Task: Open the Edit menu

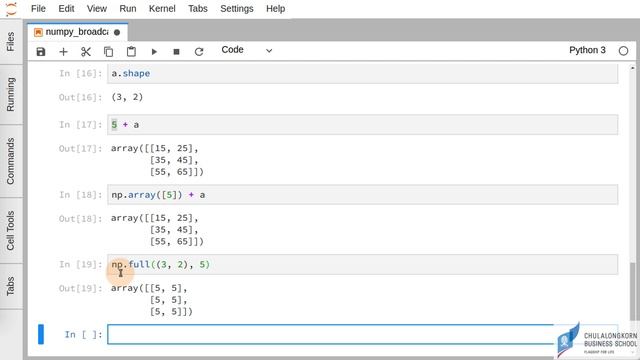Action: [66, 9]
